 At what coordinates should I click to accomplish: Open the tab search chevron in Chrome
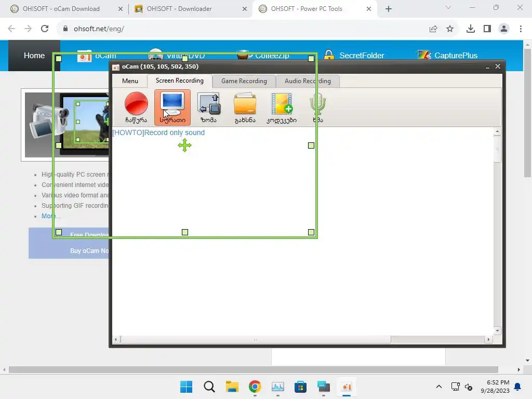(448, 7)
